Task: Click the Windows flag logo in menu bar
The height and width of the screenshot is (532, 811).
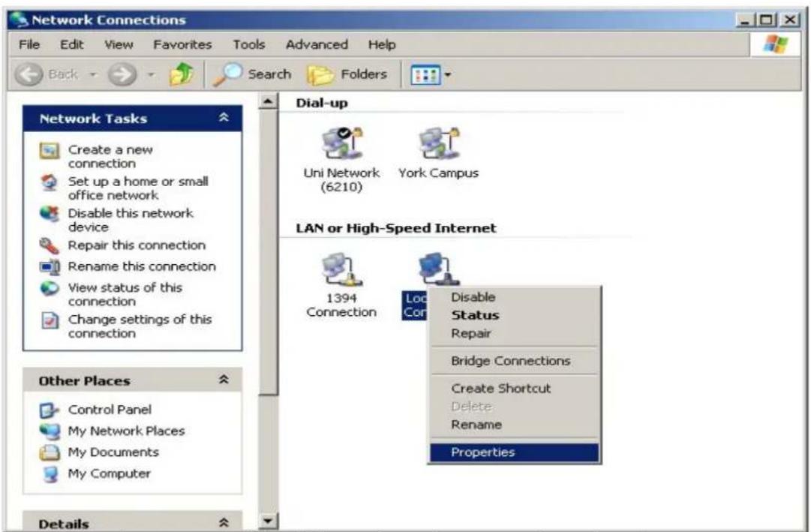Action: click(775, 44)
